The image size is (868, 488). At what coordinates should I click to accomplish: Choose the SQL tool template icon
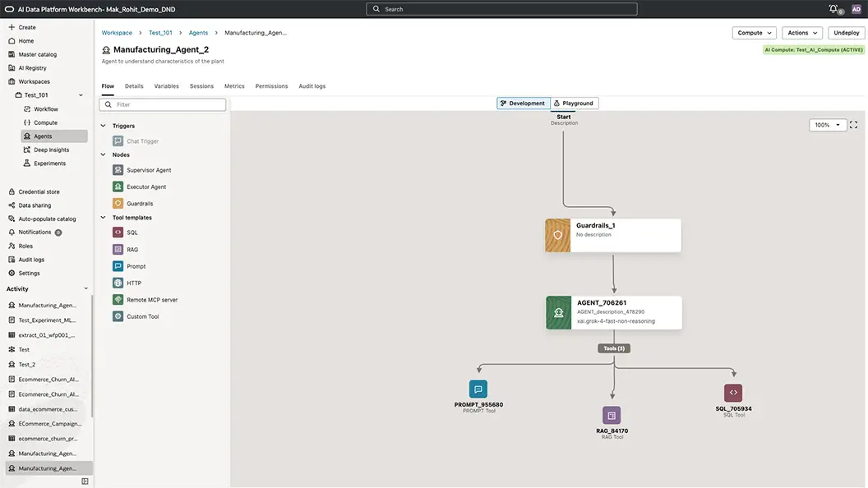pos(118,232)
